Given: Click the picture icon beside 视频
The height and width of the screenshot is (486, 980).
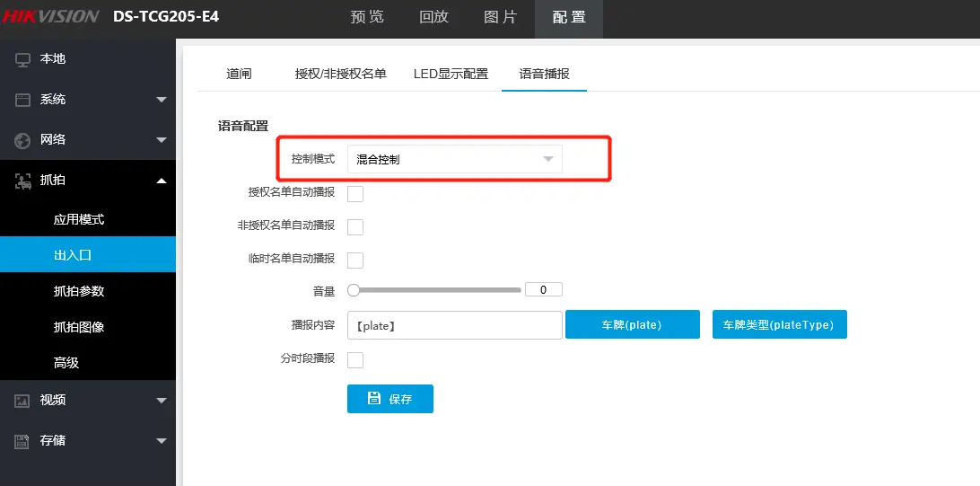Looking at the screenshot, I should point(23,401).
